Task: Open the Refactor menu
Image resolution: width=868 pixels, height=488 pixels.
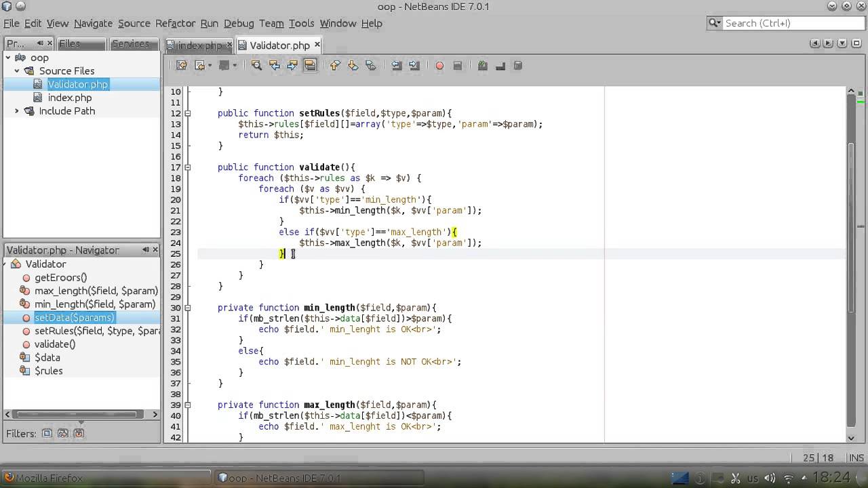Action: pos(175,23)
